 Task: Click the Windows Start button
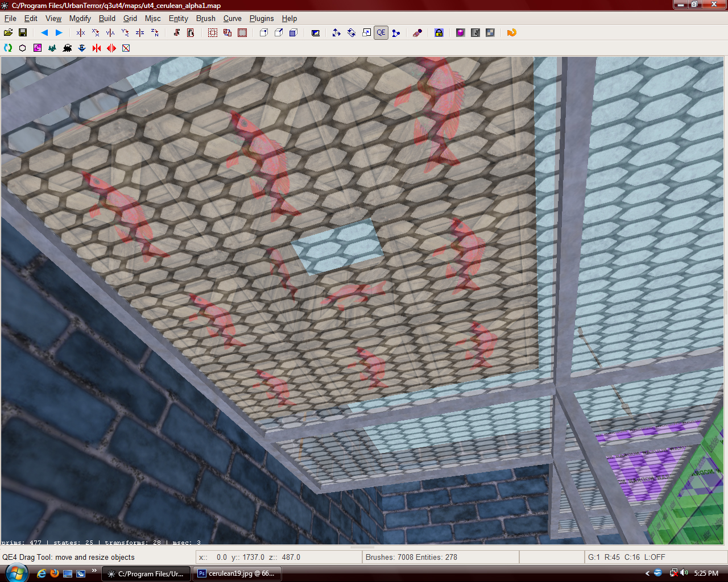point(15,572)
